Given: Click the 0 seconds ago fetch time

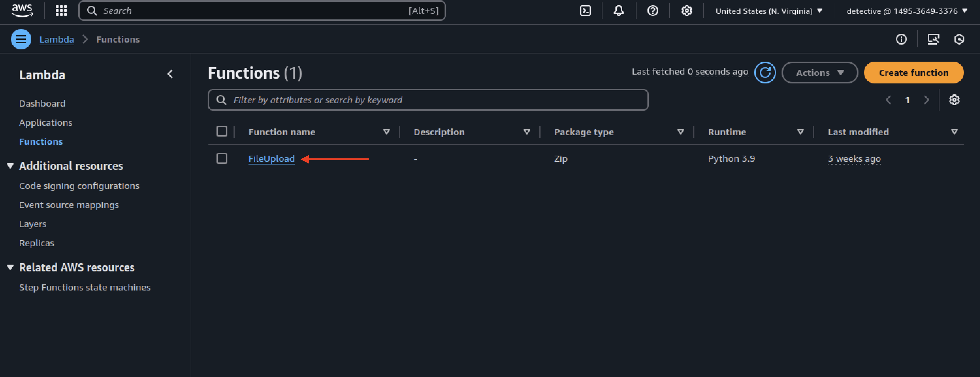Looking at the screenshot, I should pyautogui.click(x=718, y=72).
